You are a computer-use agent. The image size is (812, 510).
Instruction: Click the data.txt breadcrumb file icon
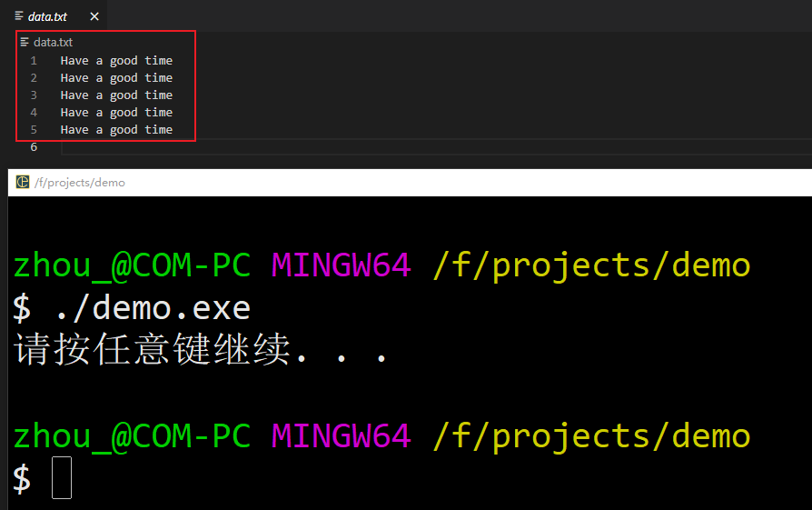pos(25,42)
